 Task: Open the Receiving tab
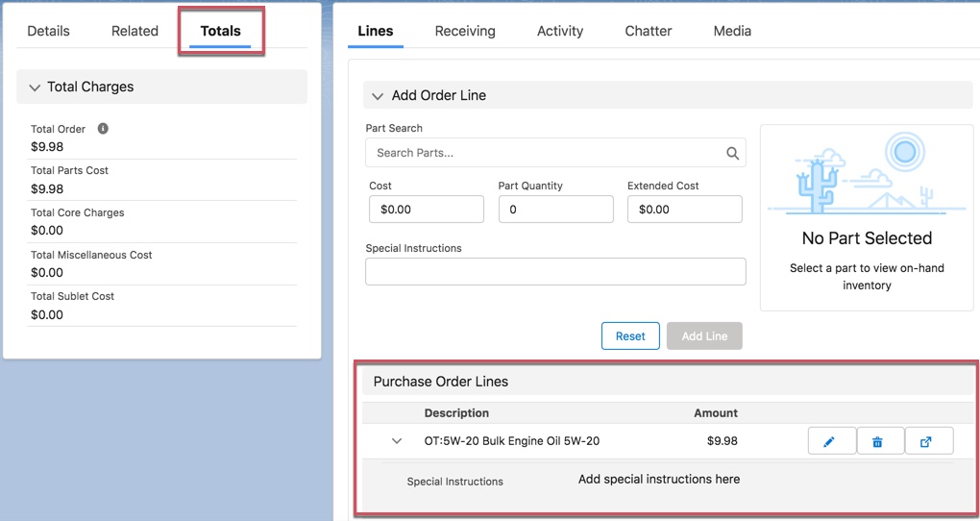pyautogui.click(x=465, y=31)
